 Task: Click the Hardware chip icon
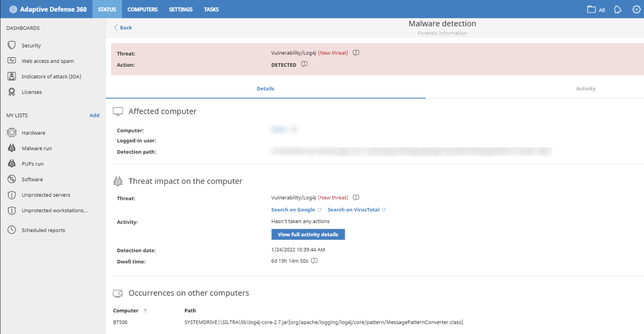[x=12, y=133]
